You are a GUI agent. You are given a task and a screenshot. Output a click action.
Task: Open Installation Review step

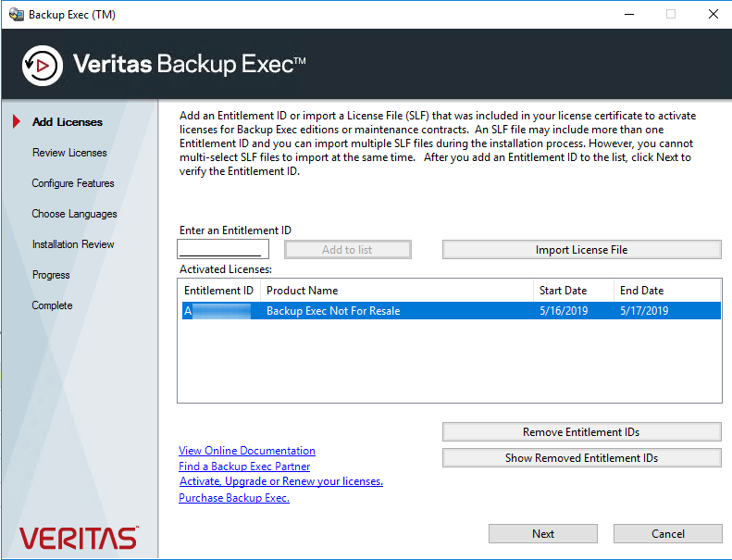point(73,244)
